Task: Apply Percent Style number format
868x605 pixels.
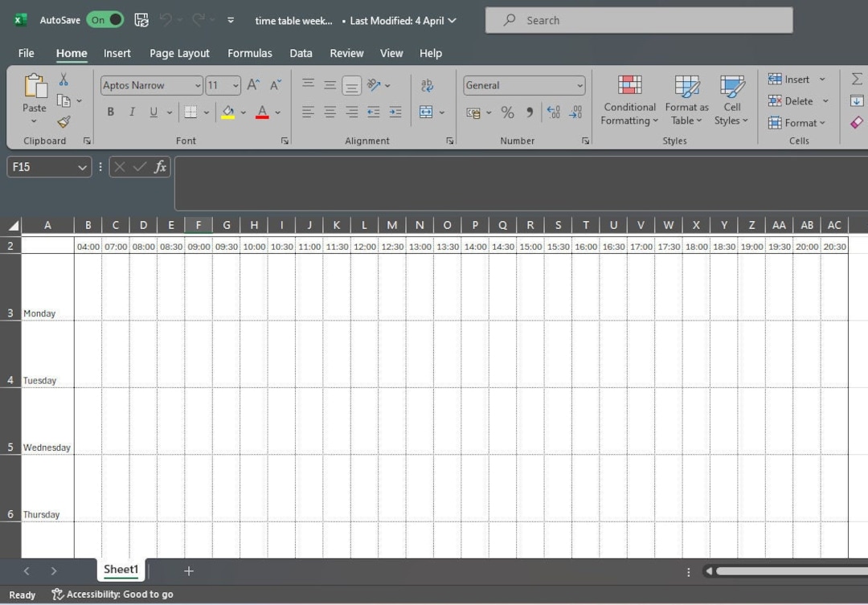Action: pyautogui.click(x=508, y=112)
